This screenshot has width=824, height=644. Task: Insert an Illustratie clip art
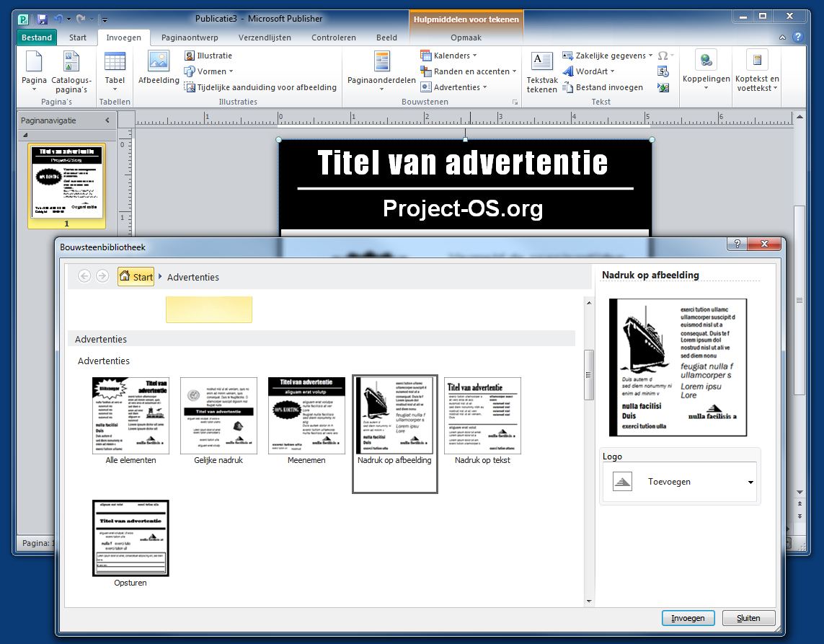[x=208, y=56]
